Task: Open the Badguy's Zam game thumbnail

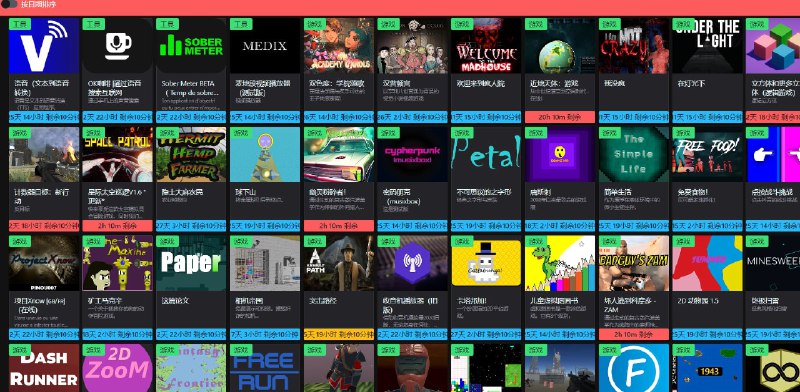Action: point(634,263)
